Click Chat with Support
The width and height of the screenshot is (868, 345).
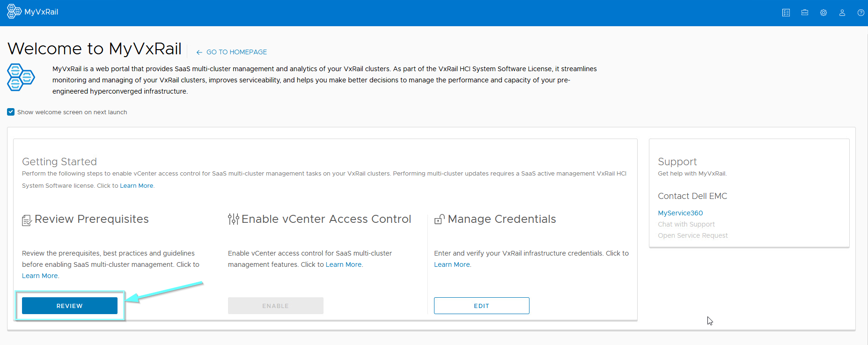tap(686, 224)
